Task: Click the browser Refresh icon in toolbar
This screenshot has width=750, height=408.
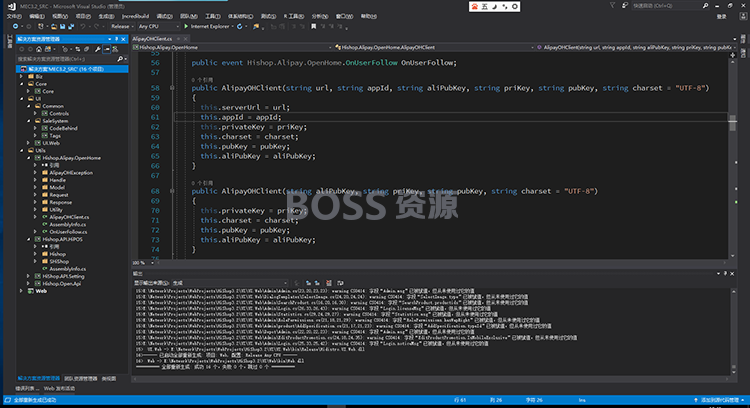Action: pos(240,26)
